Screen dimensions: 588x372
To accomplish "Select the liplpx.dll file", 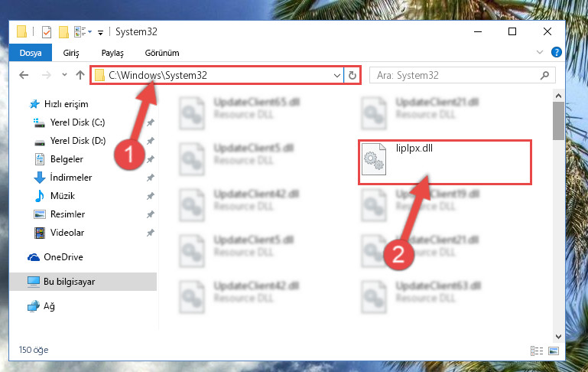I will [x=445, y=162].
